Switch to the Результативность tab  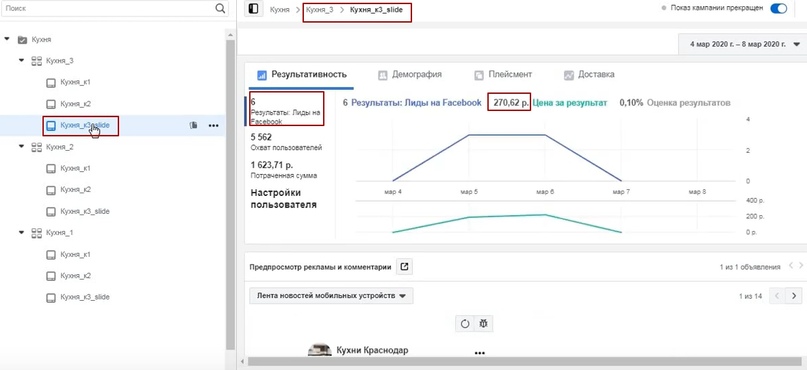pos(301,75)
